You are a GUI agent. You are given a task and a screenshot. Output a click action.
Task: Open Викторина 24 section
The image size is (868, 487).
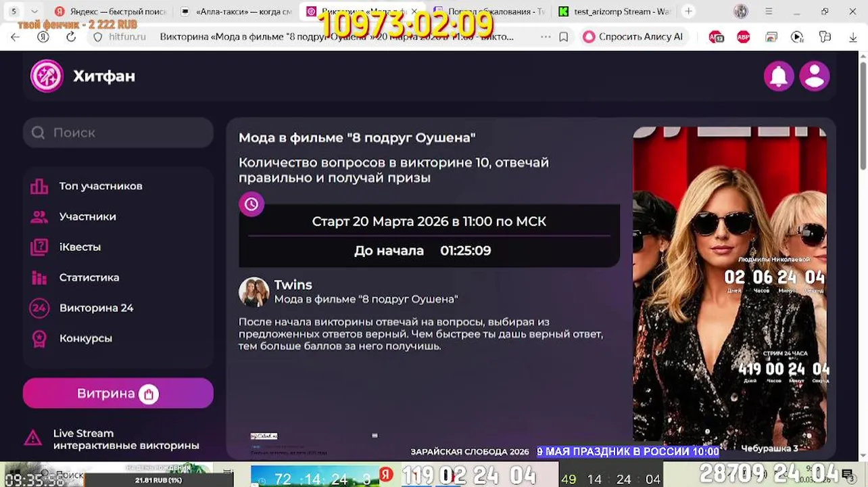click(x=96, y=308)
